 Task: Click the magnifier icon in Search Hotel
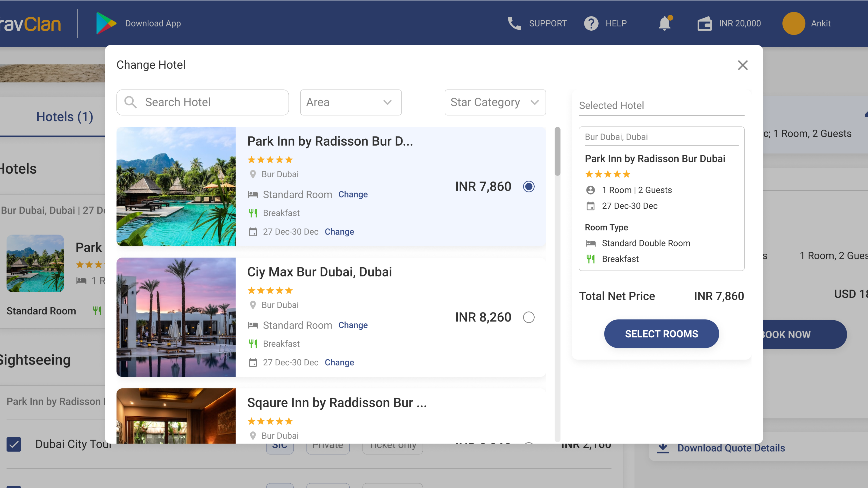click(130, 102)
